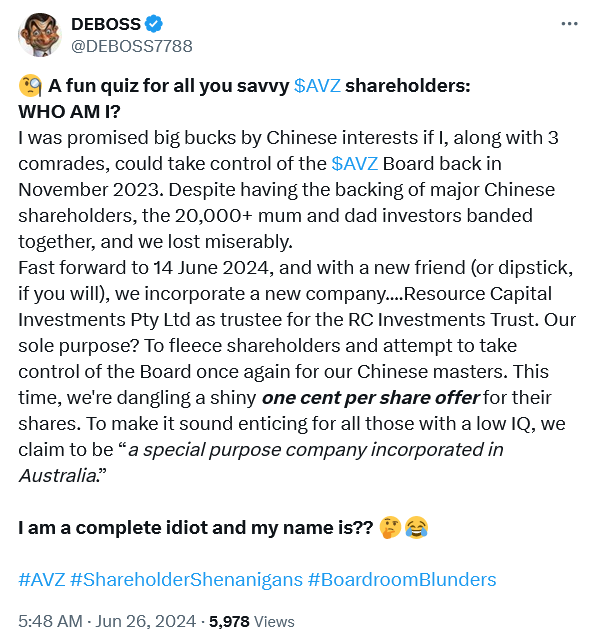Open the #BoardroomBlunders hashtag

(402, 580)
